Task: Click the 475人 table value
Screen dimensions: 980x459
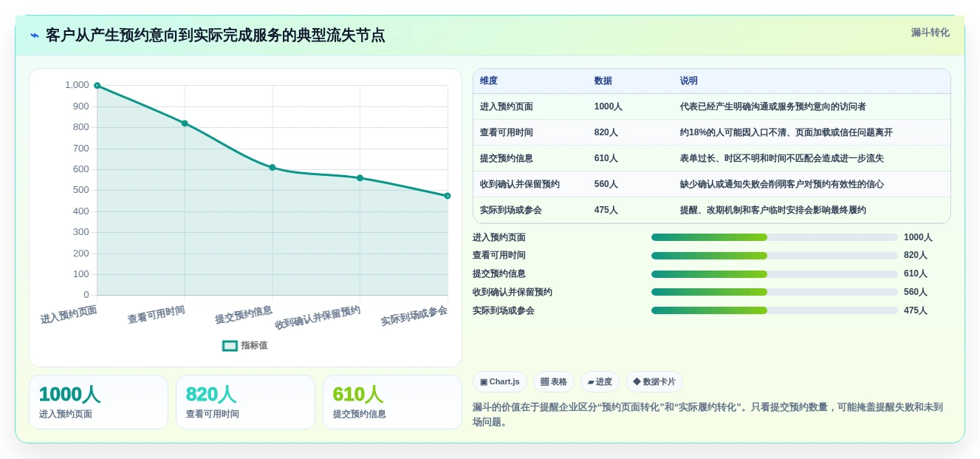Action: 606,211
